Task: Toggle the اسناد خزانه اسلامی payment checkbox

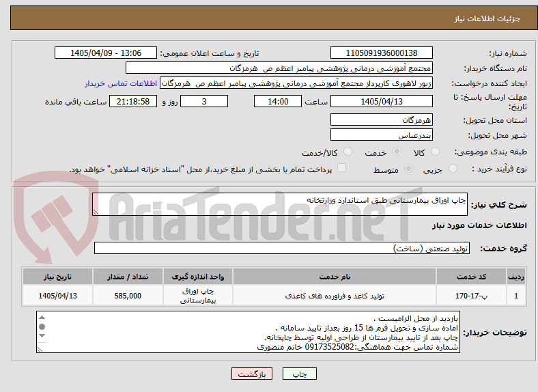Action: click(x=342, y=167)
